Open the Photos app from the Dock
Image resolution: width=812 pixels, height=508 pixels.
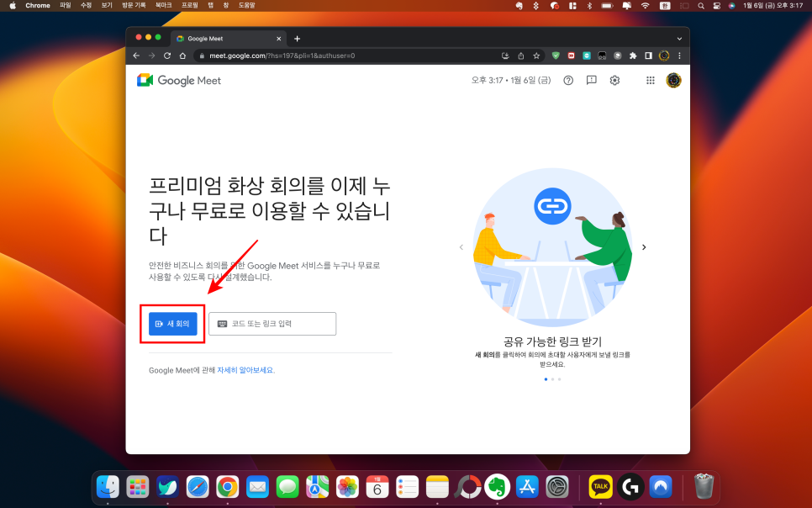[347, 487]
